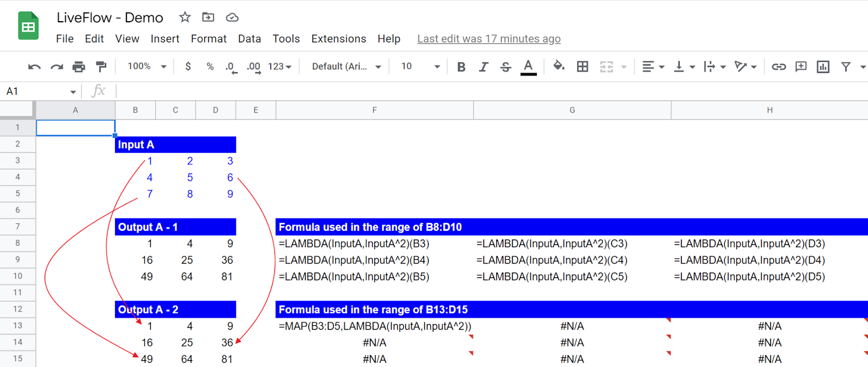The width and height of the screenshot is (868, 367).
Task: Select the blue value 5 in Input A
Action: click(x=176, y=177)
